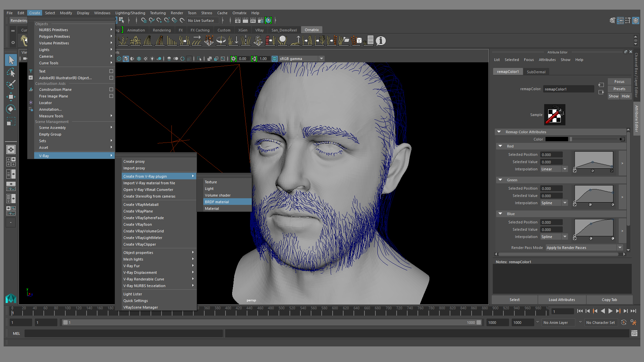Choose the Scale tool in toolbox
644x362 pixels.
pyautogui.click(x=11, y=121)
